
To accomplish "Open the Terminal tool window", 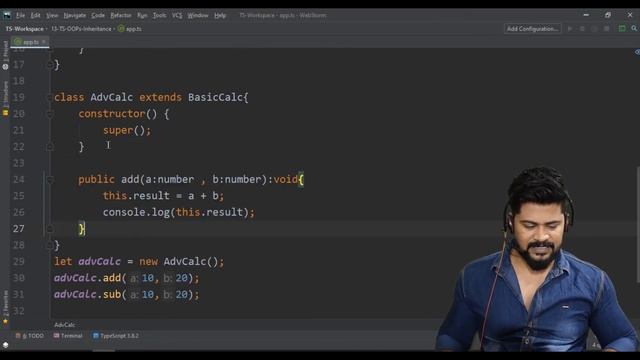I will click(x=68, y=336).
